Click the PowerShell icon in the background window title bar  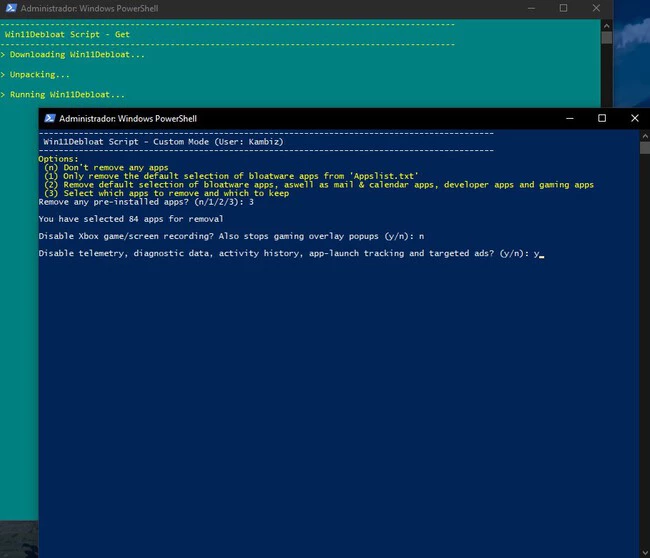click(10, 8)
